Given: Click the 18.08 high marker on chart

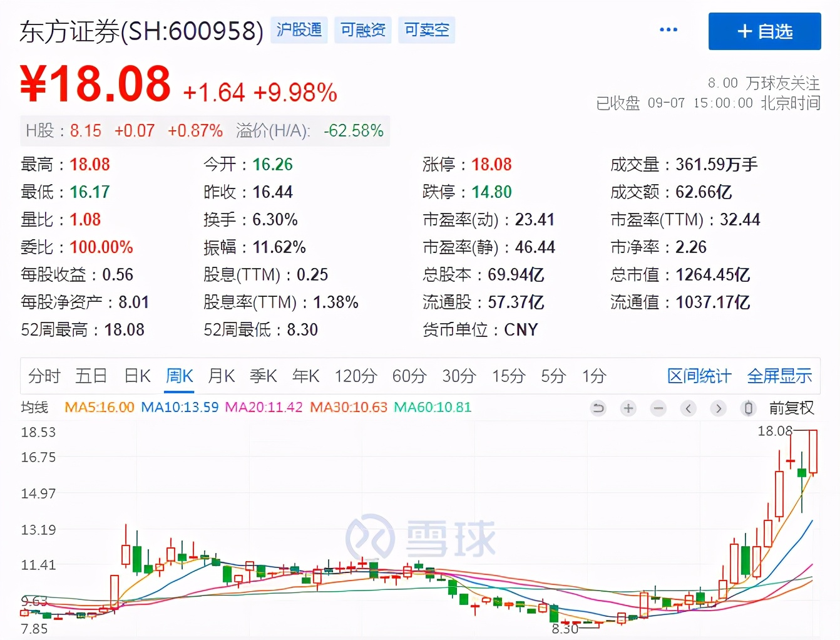Looking at the screenshot, I should (x=775, y=431).
